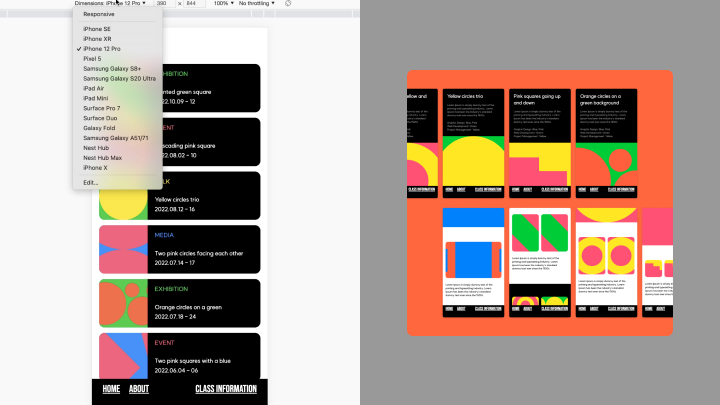Click the MEDIA category label

[164, 235]
